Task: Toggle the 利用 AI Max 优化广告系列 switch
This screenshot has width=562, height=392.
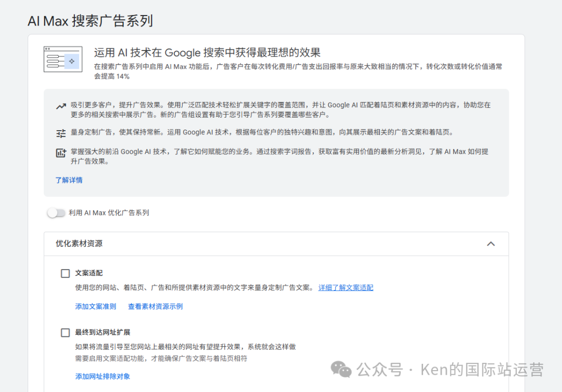Action: pyautogui.click(x=56, y=213)
